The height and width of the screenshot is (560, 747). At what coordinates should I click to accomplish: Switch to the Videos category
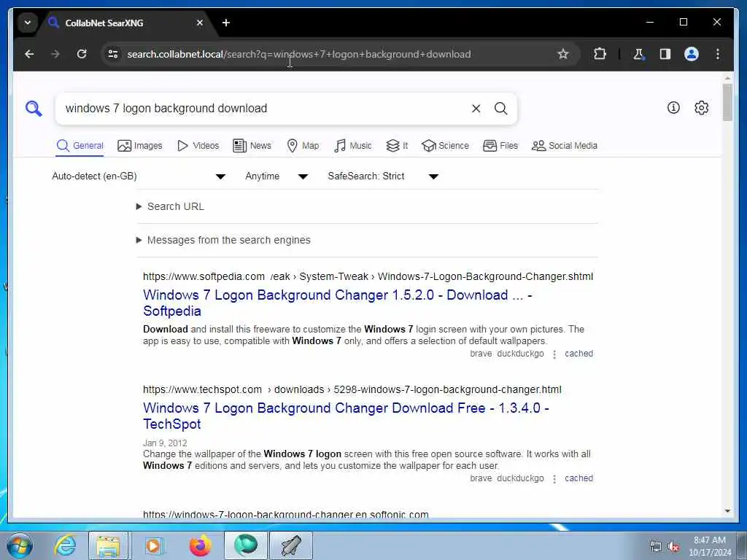(x=198, y=146)
